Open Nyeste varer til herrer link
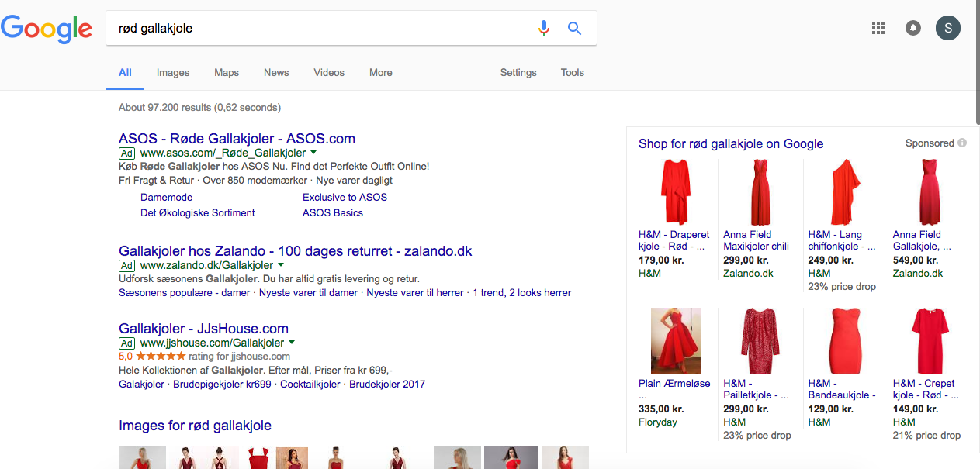Viewport: 980px width, 469px height. 415,293
